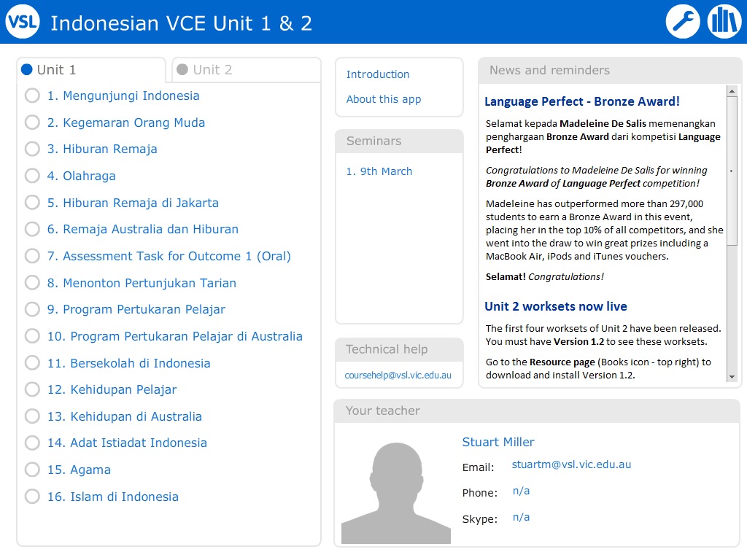This screenshot has height=560, width=747.
Task: Open workset 15. Agama link
Action: coord(79,470)
